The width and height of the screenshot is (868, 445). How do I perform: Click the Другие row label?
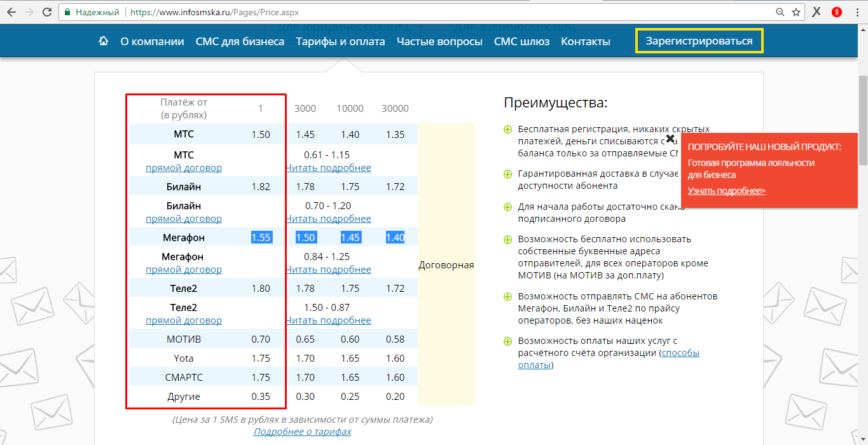(184, 396)
